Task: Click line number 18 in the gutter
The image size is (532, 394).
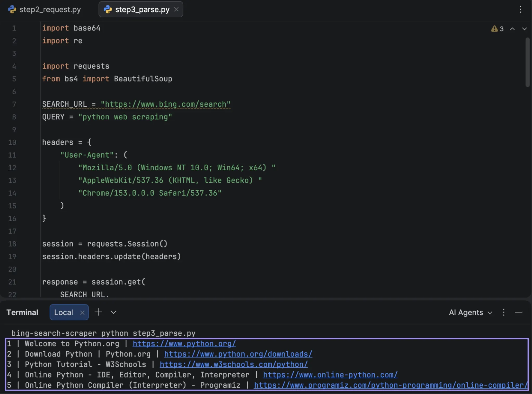Action: [x=12, y=244]
